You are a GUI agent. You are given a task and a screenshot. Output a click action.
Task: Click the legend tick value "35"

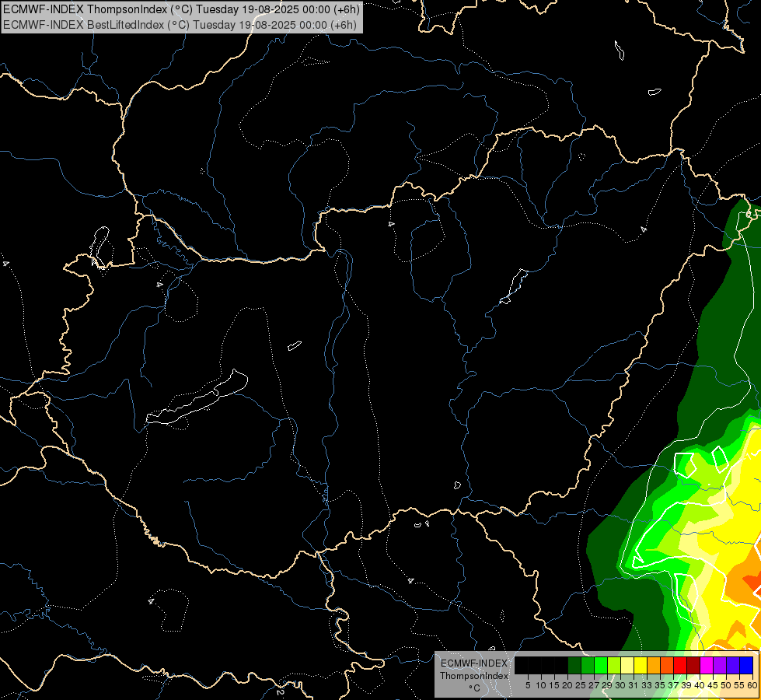660,685
